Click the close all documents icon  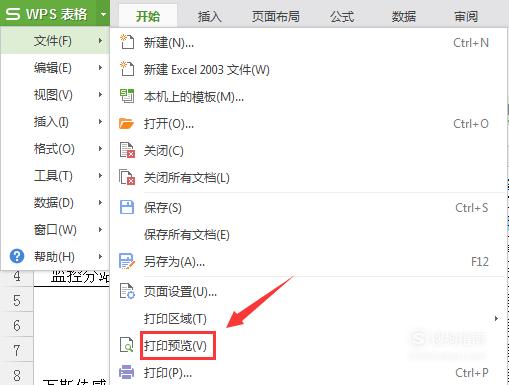[127, 177]
